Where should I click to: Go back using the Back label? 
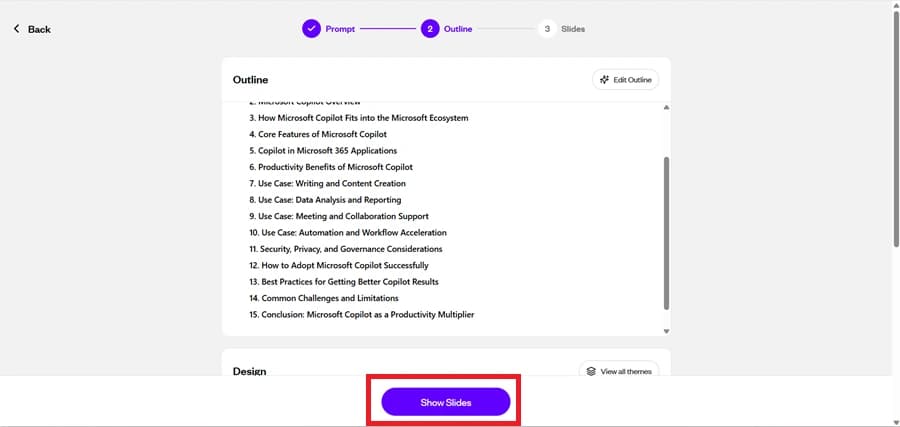39,29
